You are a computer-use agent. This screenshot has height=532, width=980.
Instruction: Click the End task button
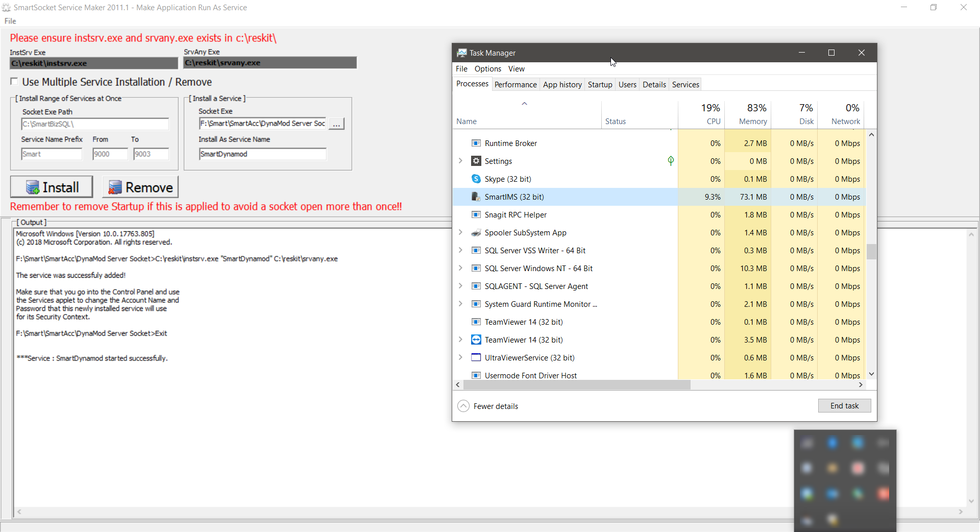[x=844, y=406]
